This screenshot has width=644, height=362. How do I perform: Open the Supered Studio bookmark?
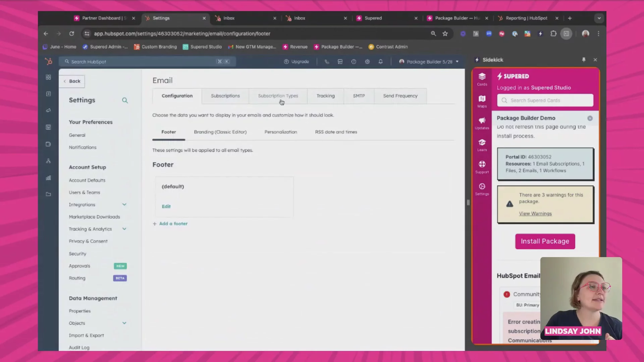point(202,47)
